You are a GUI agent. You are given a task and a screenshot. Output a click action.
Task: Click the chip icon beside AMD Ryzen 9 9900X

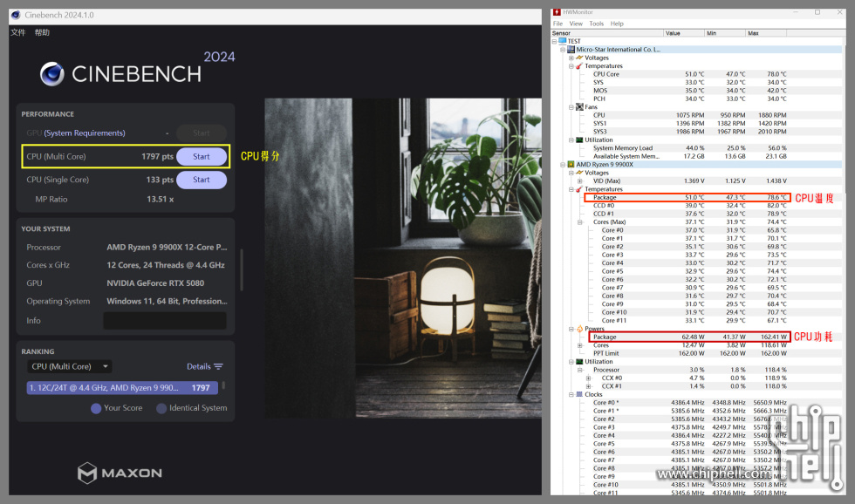coord(571,164)
